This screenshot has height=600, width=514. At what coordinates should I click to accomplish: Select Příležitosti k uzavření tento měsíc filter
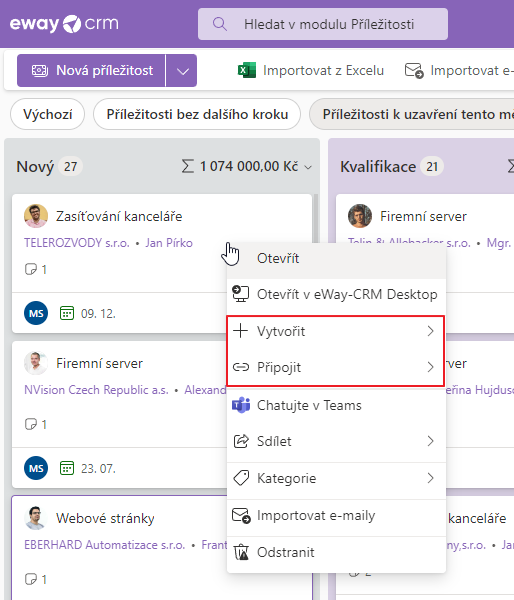pyautogui.click(x=412, y=114)
